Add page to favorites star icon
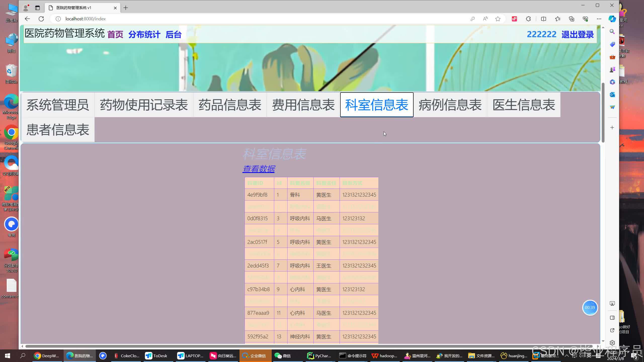The image size is (644, 362). [498, 19]
